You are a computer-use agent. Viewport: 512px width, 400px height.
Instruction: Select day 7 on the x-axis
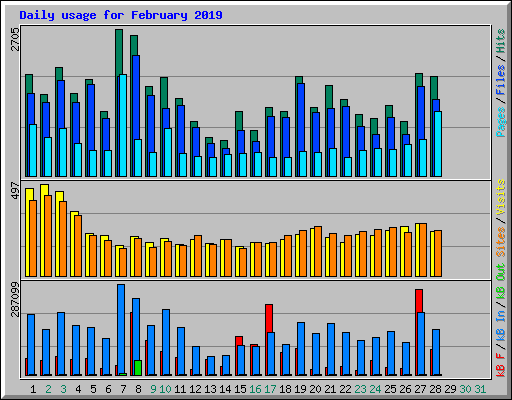[123, 389]
